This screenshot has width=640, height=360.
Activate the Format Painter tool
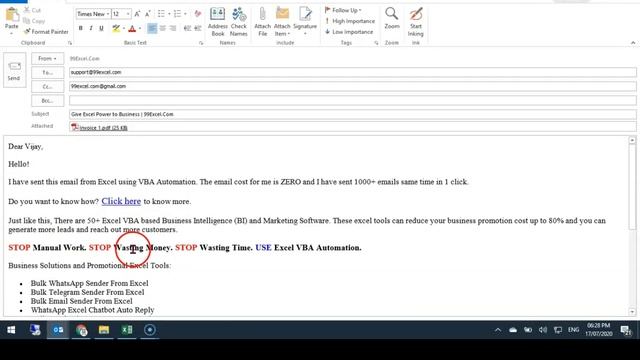click(46, 31)
